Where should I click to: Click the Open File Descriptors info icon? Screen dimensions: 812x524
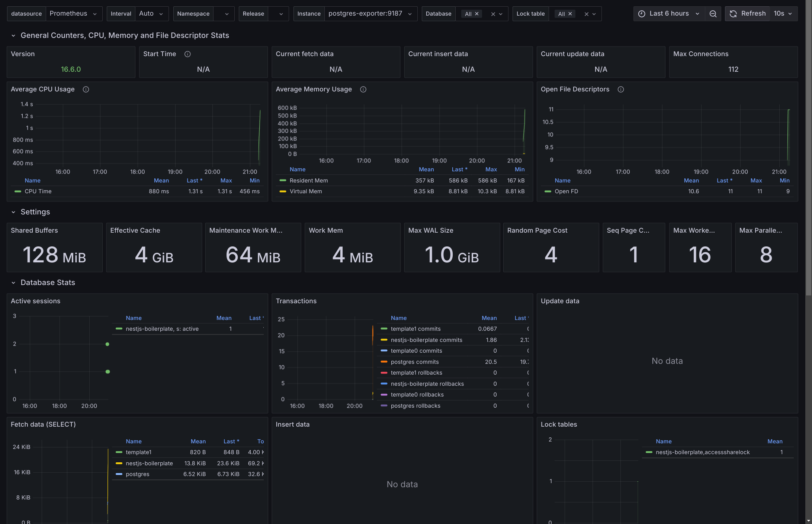coord(620,90)
